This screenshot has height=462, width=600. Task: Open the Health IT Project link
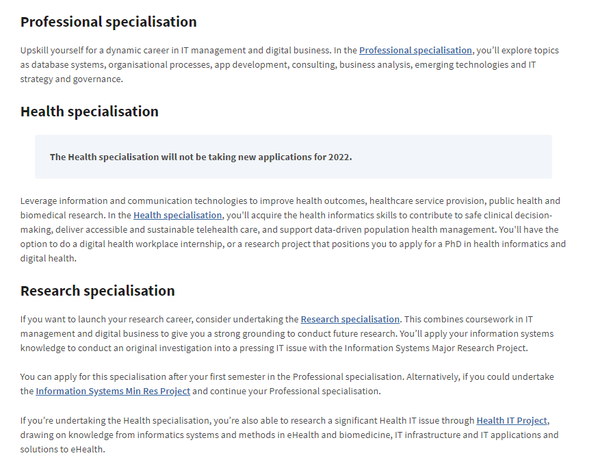[x=512, y=421]
